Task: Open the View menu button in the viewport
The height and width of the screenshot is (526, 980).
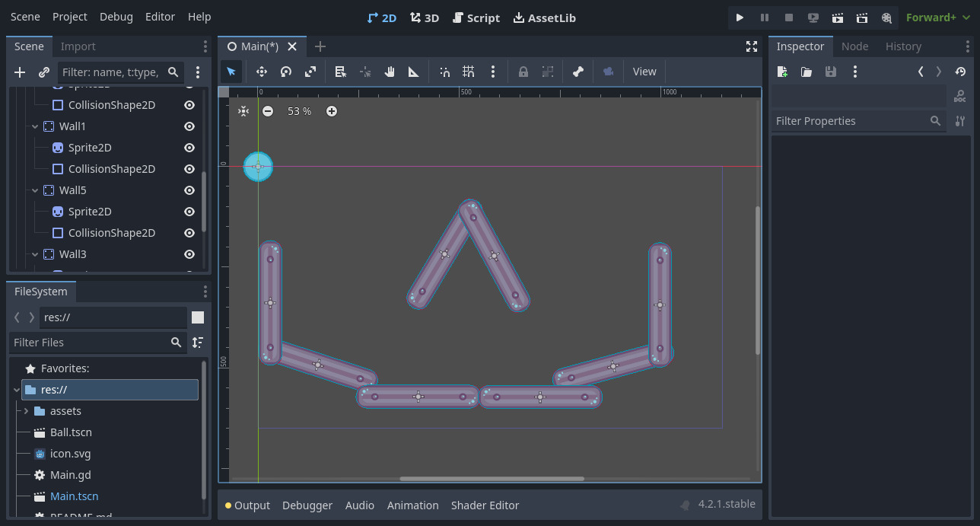Action: [644, 72]
